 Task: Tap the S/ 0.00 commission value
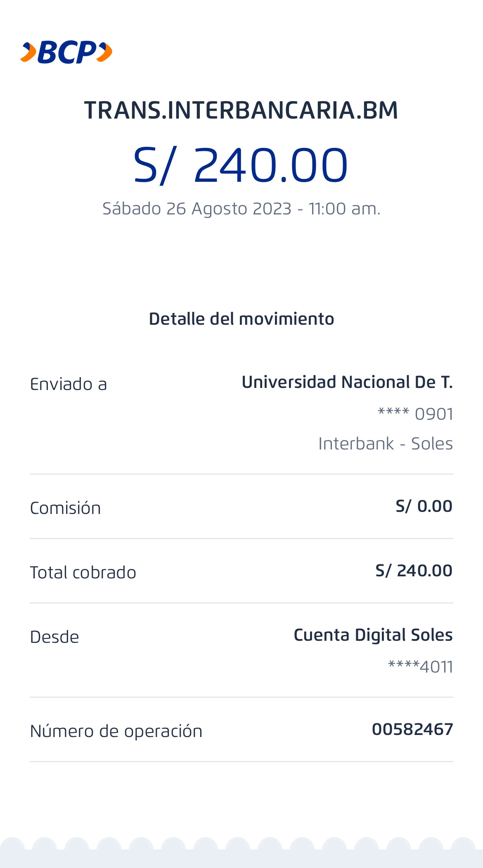click(x=424, y=506)
